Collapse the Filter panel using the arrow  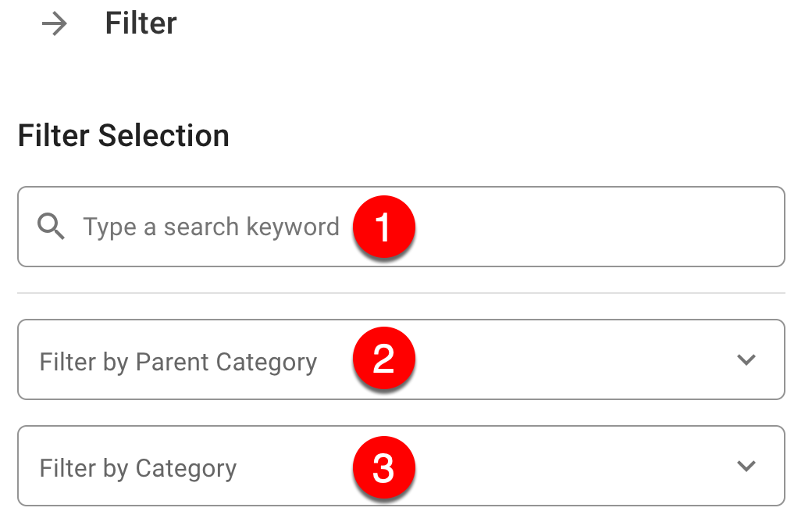pos(55,25)
